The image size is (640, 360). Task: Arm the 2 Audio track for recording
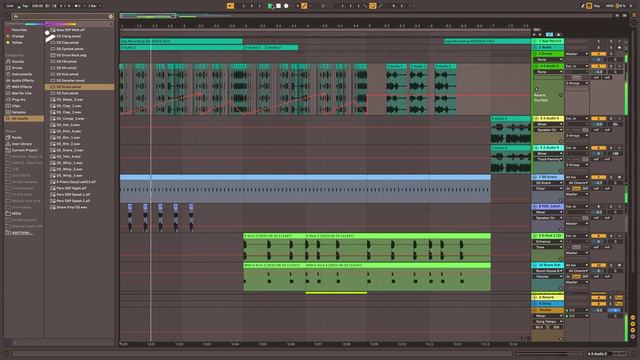(x=619, y=47)
